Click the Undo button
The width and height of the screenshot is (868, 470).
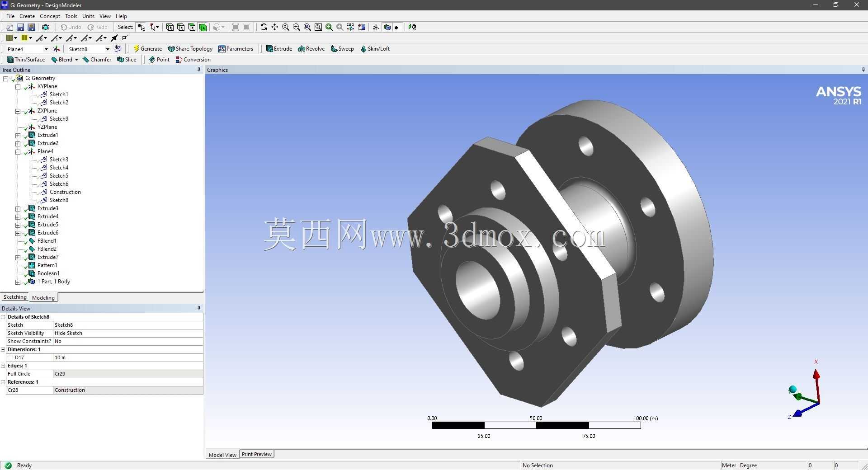[x=71, y=27]
